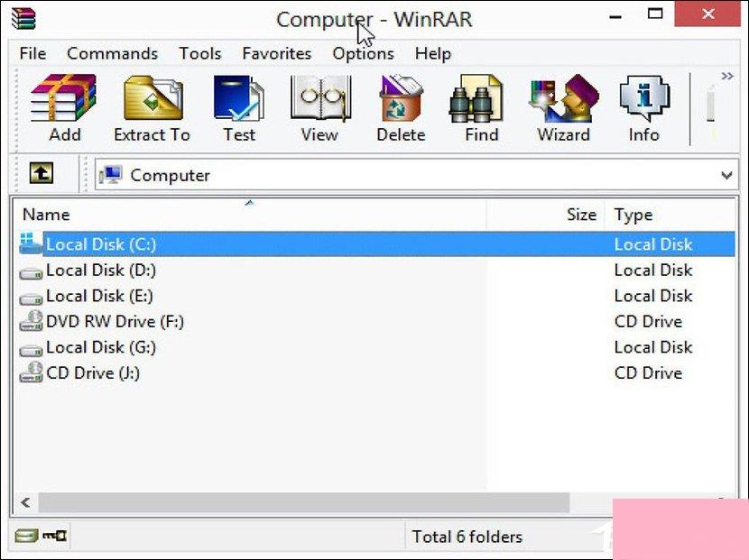Image resolution: width=749 pixels, height=560 pixels.
Task: Click the Extract To toolbar icon
Action: tap(153, 98)
